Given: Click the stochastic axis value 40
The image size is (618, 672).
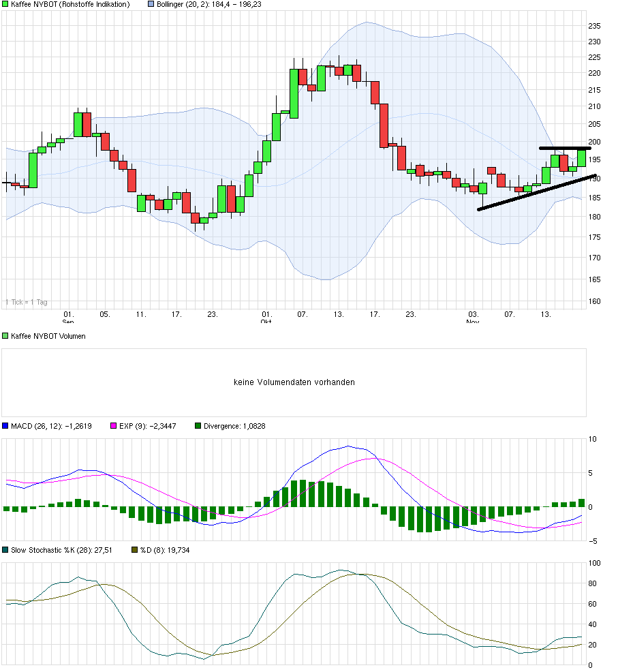Looking at the screenshot, I should (x=592, y=625).
